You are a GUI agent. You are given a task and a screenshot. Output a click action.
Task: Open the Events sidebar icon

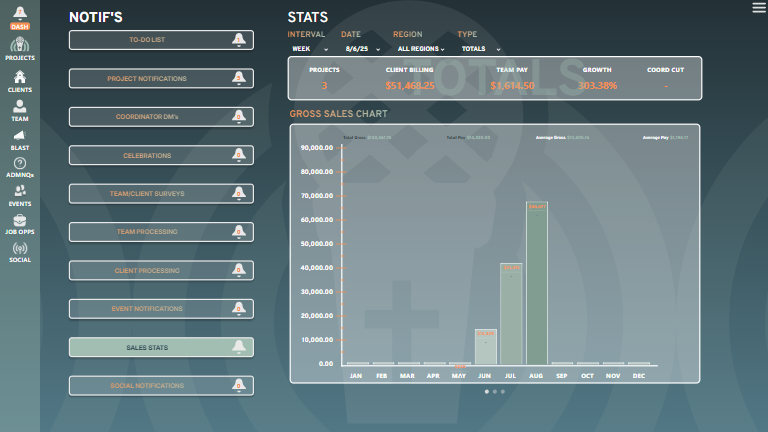(x=20, y=195)
